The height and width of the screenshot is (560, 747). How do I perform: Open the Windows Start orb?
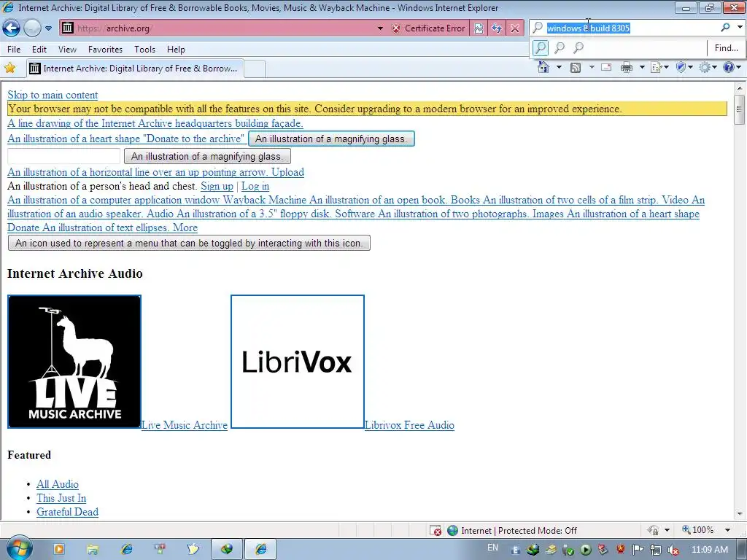click(19, 548)
